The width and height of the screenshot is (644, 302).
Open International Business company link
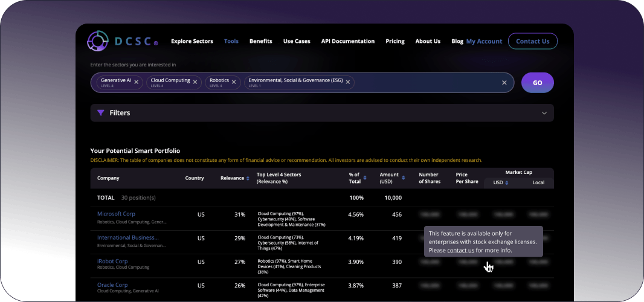(x=127, y=237)
